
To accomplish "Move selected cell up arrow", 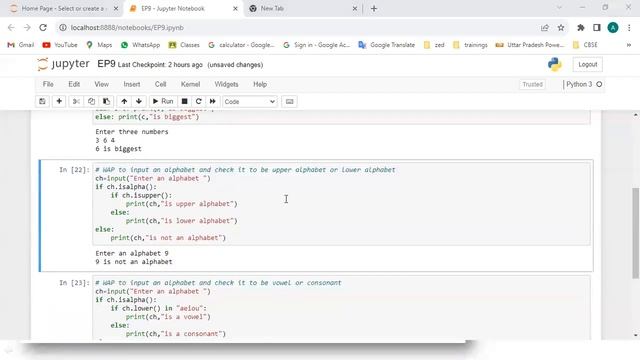I will pyautogui.click(x=124, y=101).
